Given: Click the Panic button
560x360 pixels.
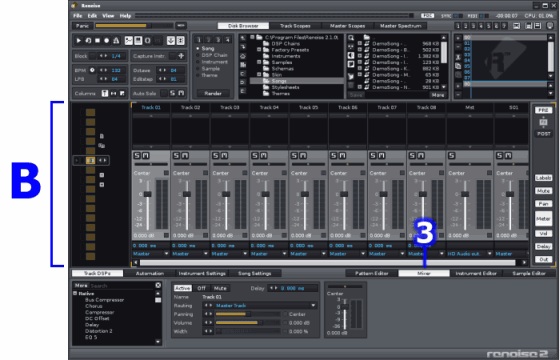Looking at the screenshot, I should point(82,26).
